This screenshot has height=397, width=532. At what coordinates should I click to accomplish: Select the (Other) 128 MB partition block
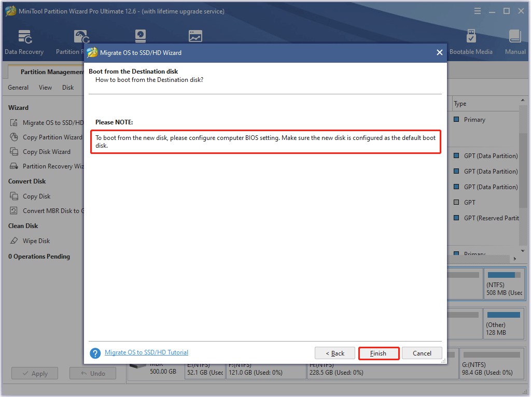[x=504, y=324]
